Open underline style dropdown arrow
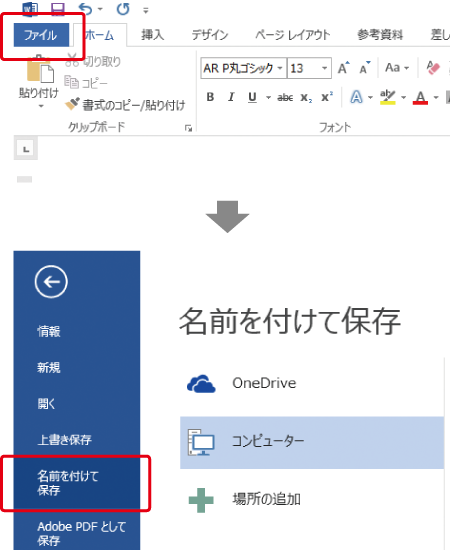The height and width of the screenshot is (550, 450). (268, 98)
